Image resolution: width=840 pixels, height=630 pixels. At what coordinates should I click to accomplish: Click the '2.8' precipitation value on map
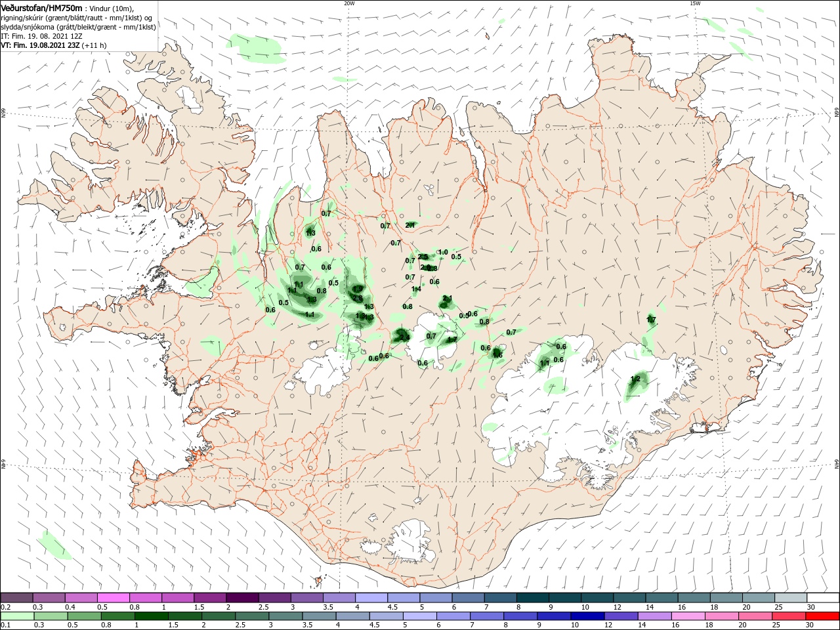pyautogui.click(x=358, y=299)
